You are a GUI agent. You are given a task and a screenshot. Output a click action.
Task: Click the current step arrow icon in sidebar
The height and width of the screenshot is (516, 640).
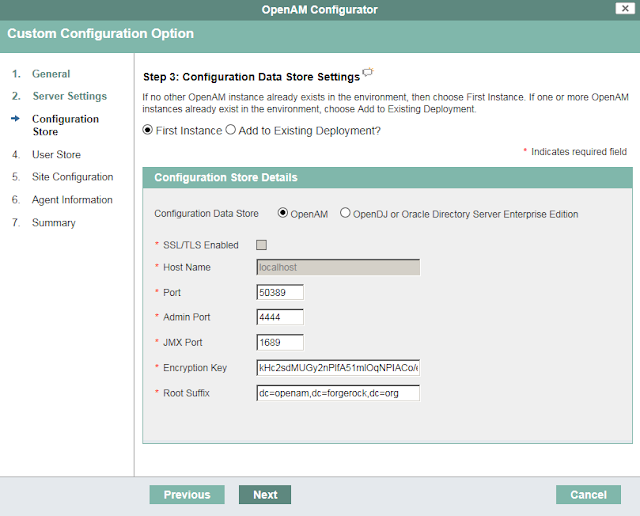(x=15, y=119)
